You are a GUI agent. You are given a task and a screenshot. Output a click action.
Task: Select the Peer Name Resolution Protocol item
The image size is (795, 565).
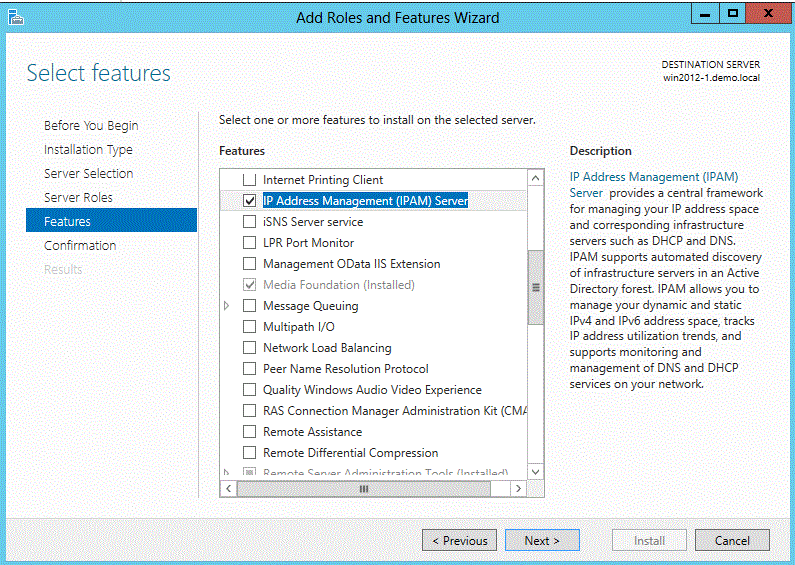[x=345, y=369]
